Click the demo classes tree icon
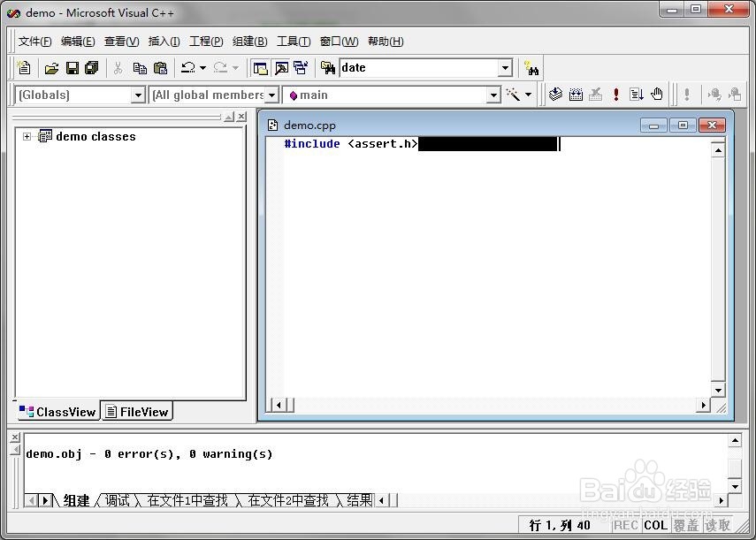Image resolution: width=756 pixels, height=540 pixels. pos(45,136)
